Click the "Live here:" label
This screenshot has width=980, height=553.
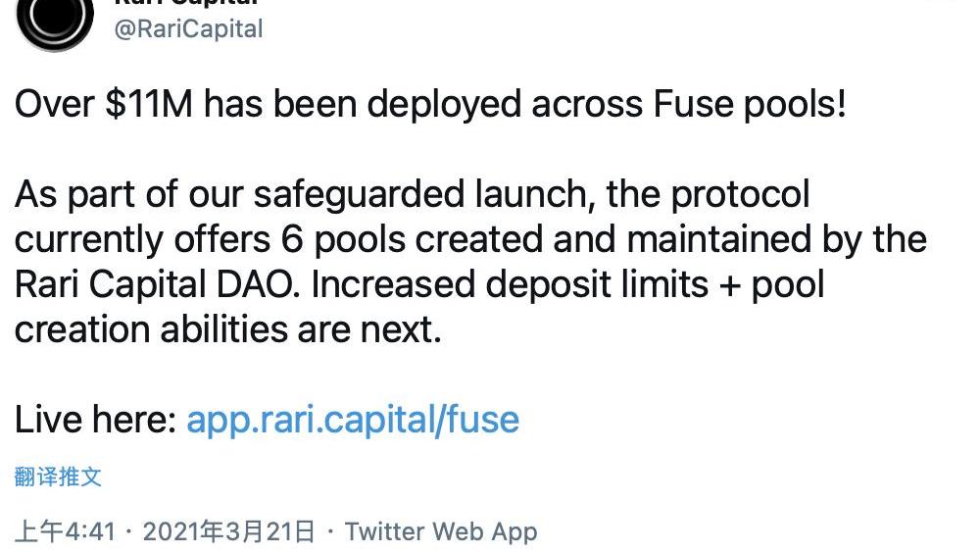pyautogui.click(x=96, y=419)
